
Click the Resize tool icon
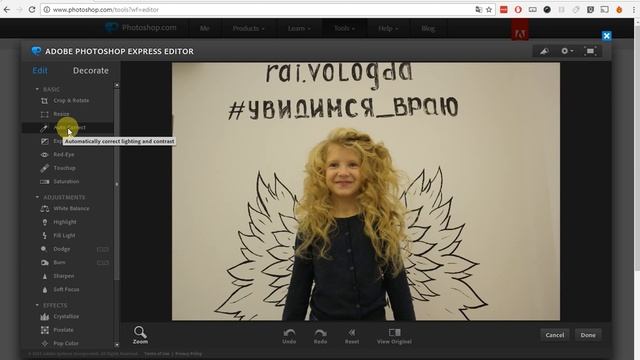click(x=44, y=114)
